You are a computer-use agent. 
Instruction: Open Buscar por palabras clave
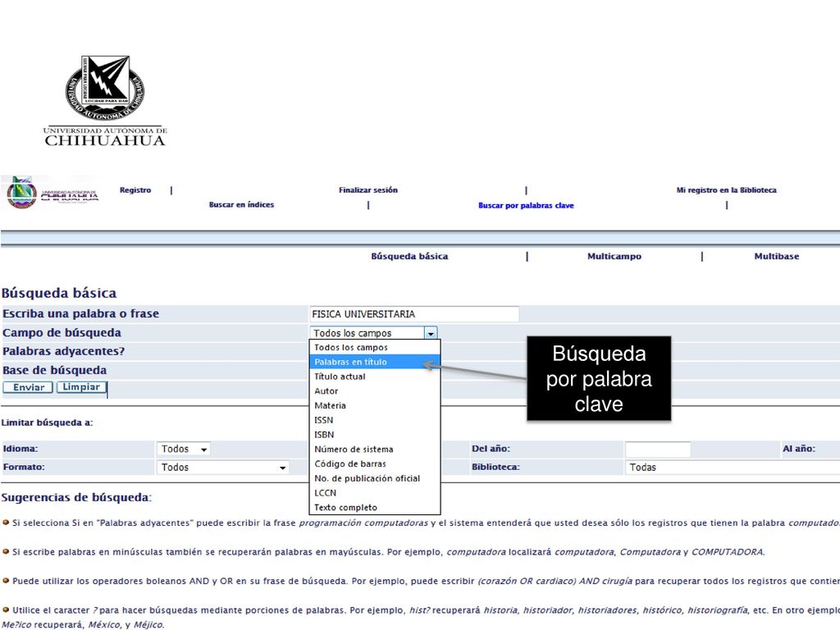click(526, 205)
